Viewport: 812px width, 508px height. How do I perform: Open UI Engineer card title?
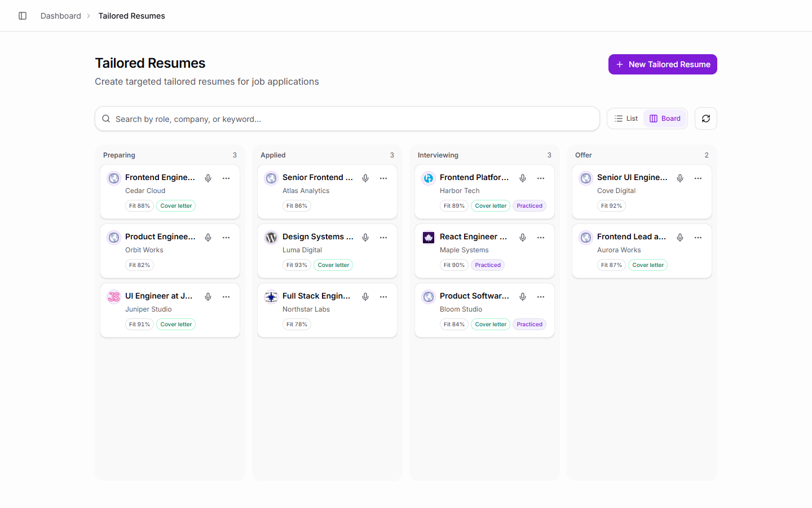click(159, 296)
